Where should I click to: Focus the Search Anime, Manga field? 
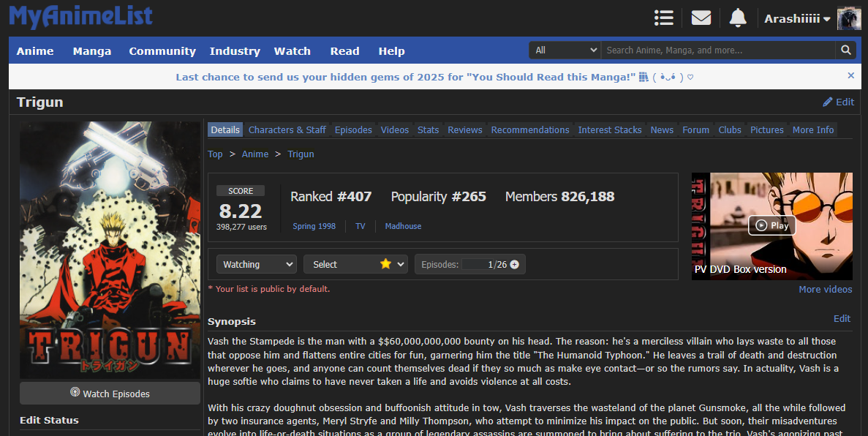click(718, 50)
